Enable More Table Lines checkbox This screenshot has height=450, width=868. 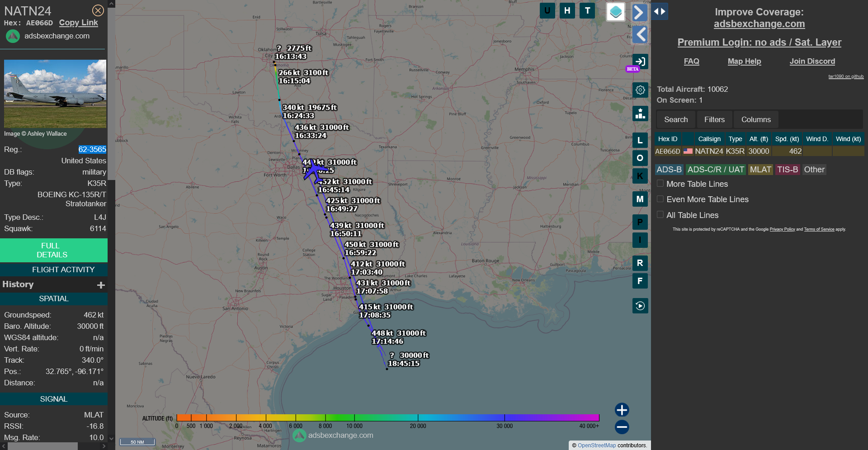(660, 184)
